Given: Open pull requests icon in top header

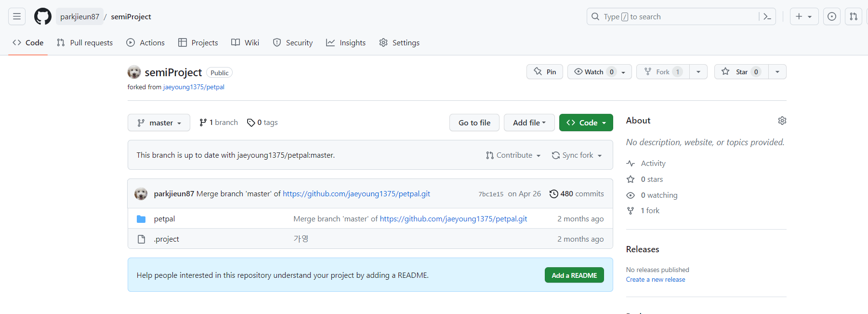Looking at the screenshot, I should click(x=854, y=16).
